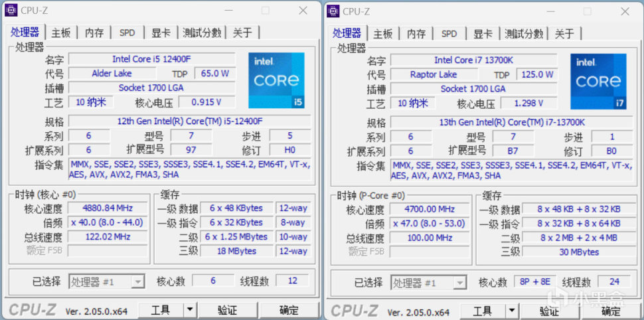Click 4700.00 MHz core speed value
This screenshot has height=320, width=644.
click(430, 209)
